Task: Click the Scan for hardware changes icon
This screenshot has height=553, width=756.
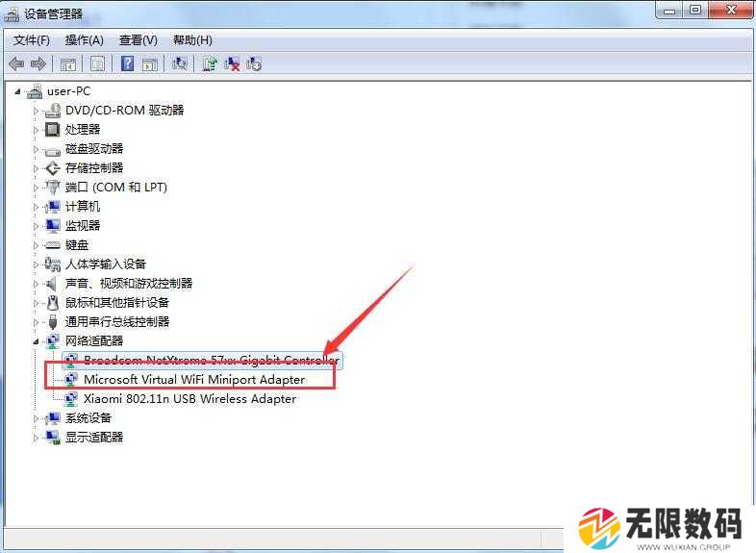Action: pos(179,63)
